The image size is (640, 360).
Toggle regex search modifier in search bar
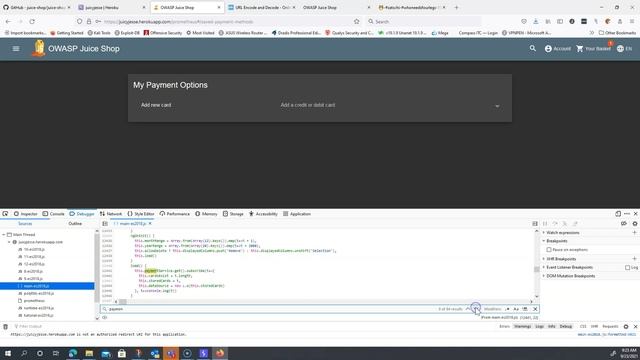coord(507,309)
